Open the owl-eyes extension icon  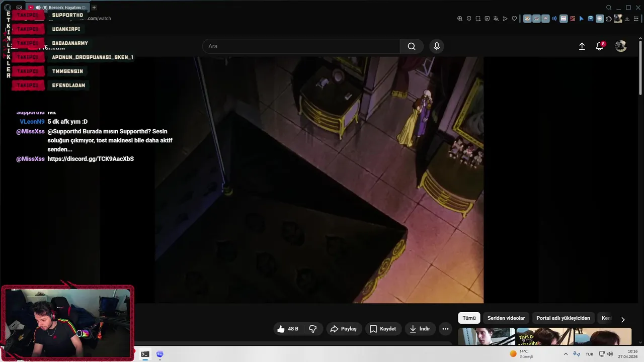(x=527, y=19)
